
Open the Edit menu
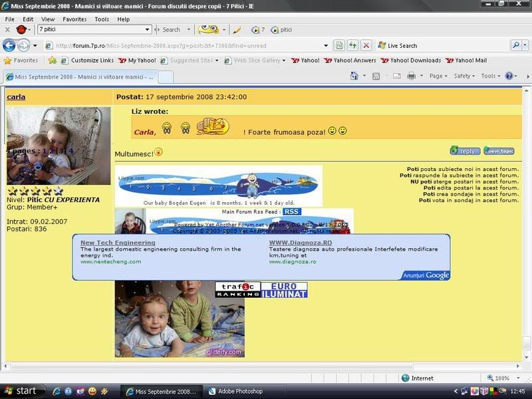[x=28, y=19]
